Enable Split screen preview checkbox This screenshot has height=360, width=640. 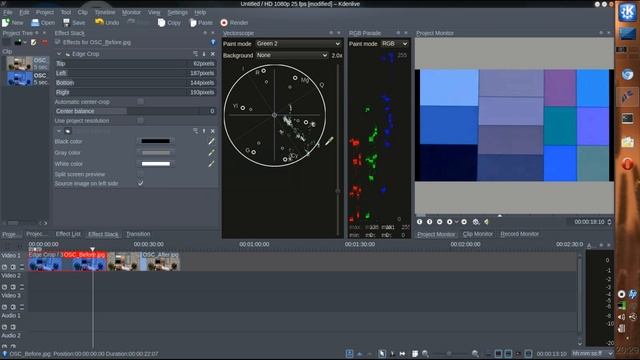pyautogui.click(x=140, y=174)
